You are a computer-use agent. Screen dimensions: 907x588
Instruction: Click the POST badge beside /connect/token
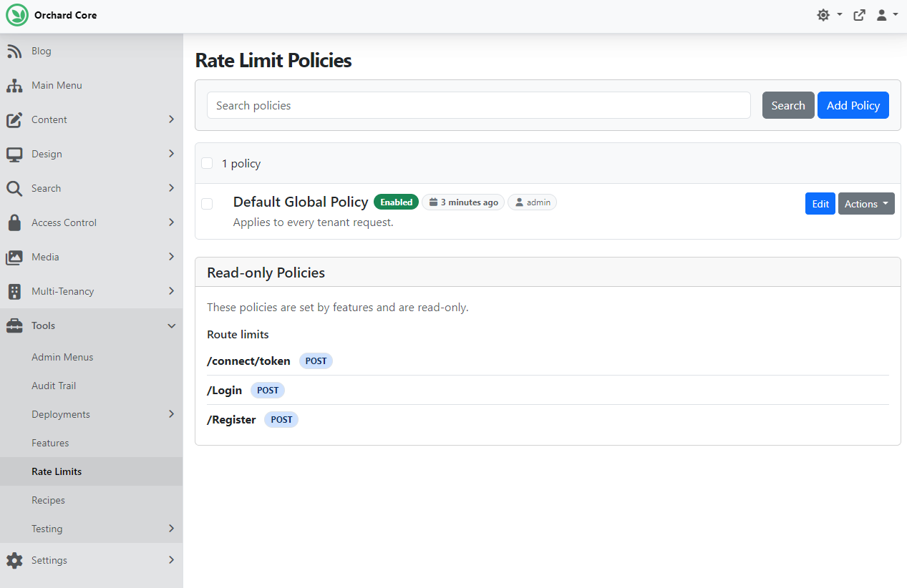[x=316, y=361]
